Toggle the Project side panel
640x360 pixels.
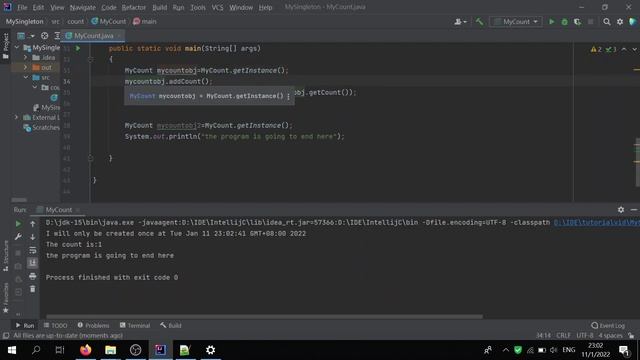point(5,47)
